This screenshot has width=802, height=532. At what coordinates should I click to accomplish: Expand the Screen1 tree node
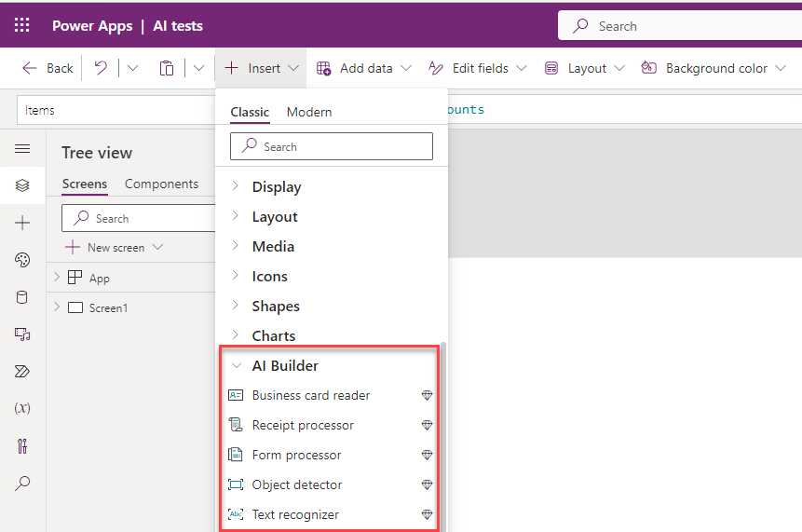(x=57, y=307)
